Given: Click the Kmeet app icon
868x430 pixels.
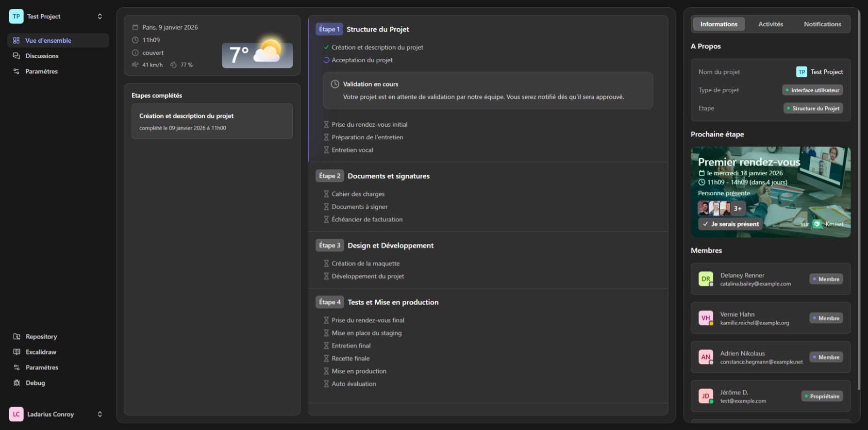Looking at the screenshot, I should tap(817, 224).
